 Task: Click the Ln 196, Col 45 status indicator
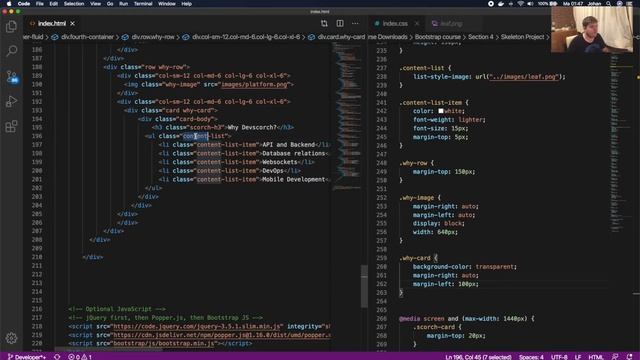point(478,357)
